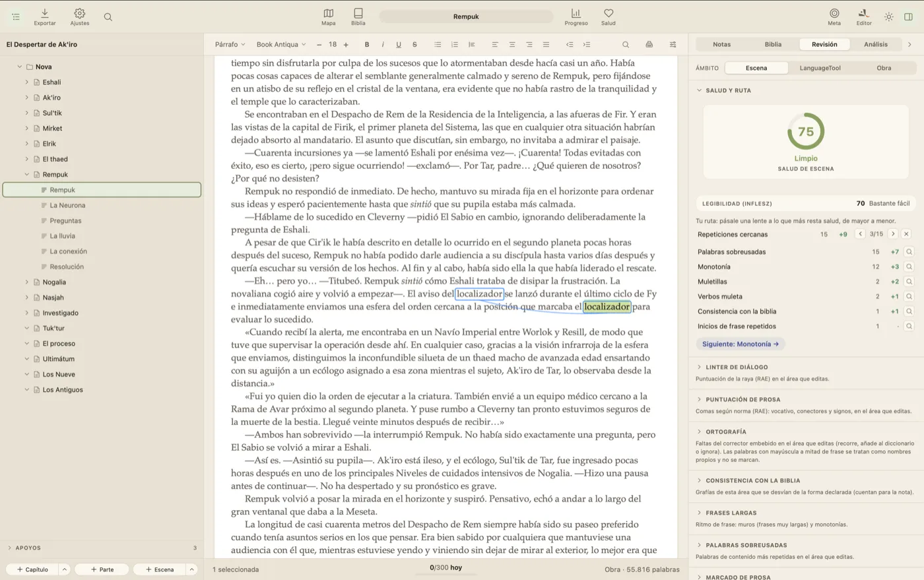This screenshot has width=924, height=580.
Task: Open La Neurona scene
Action: 67,205
